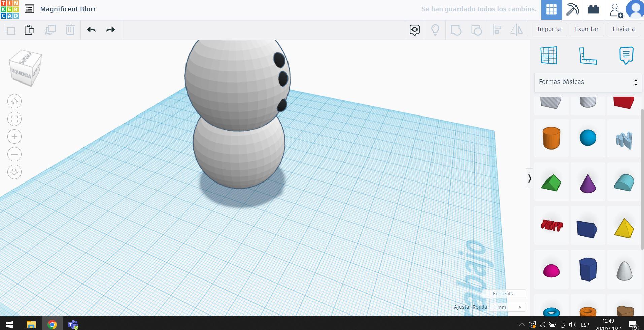Toggle show all lightbulb icon

pyautogui.click(x=435, y=30)
